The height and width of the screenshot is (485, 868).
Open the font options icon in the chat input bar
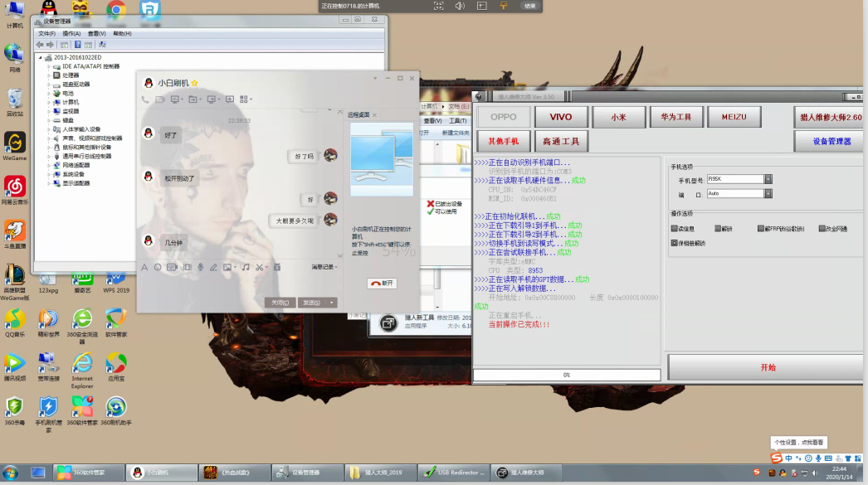tap(144, 268)
